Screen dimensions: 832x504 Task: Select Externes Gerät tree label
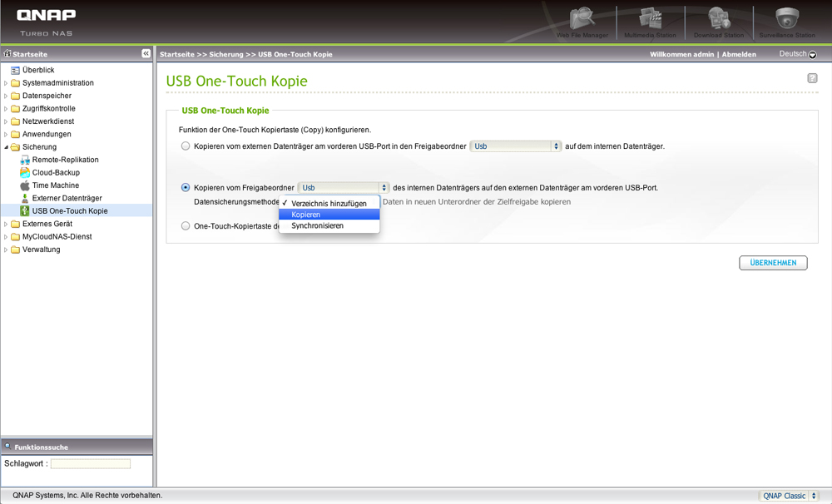click(x=47, y=224)
